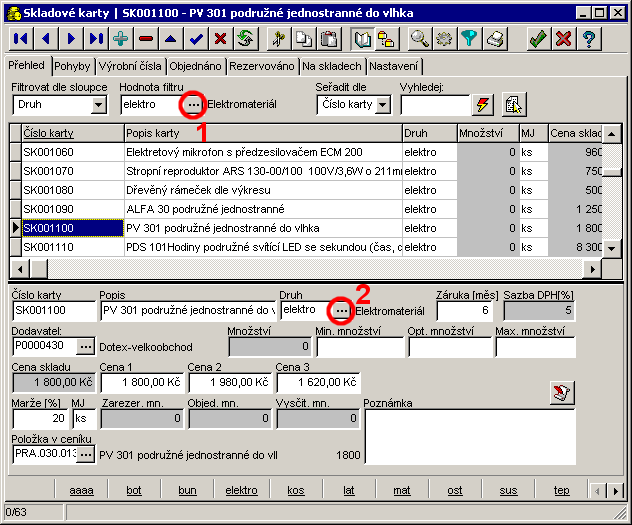632x525 pixels.
Task: Click the Vyhledej search input field
Action: point(434,104)
